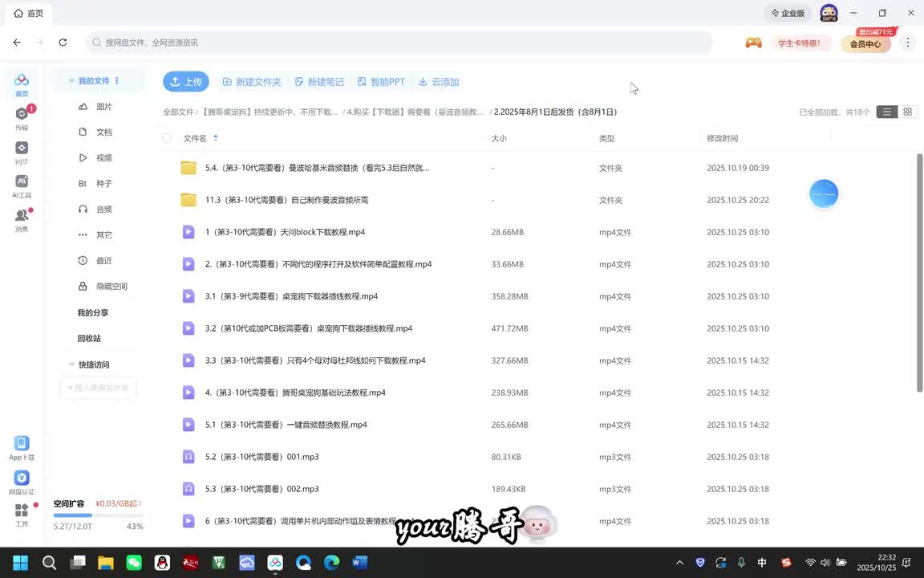Go to 4.购买【下载器】 breadcrumb folder

click(415, 112)
